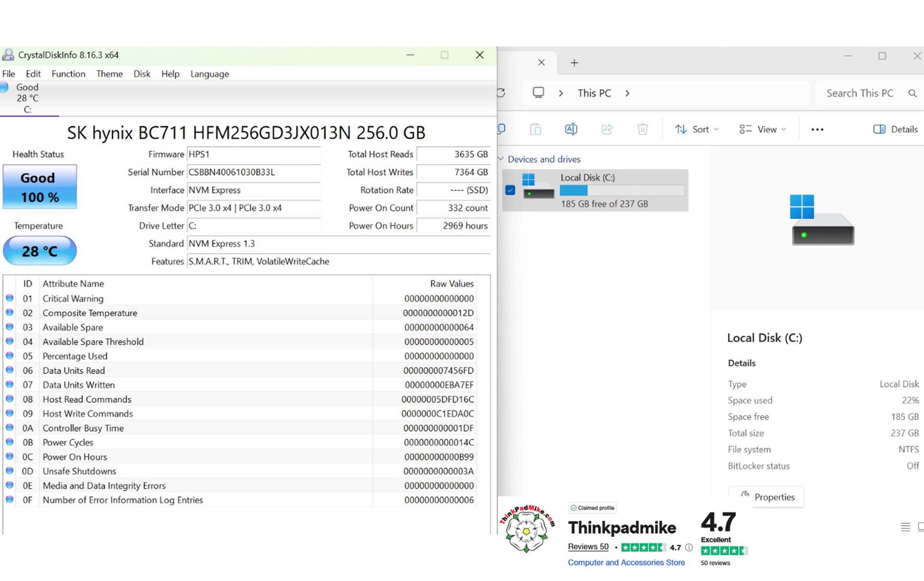Toggle the Local Disk (C:) selection checkbox
924x581 pixels.
click(510, 190)
